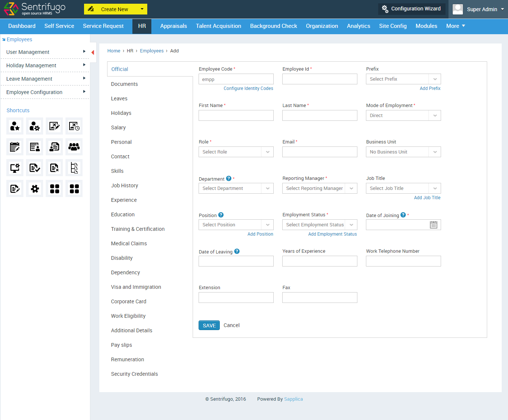508x420 pixels.
Task: Open the plain gear shortcut icon
Action: [x=35, y=189]
